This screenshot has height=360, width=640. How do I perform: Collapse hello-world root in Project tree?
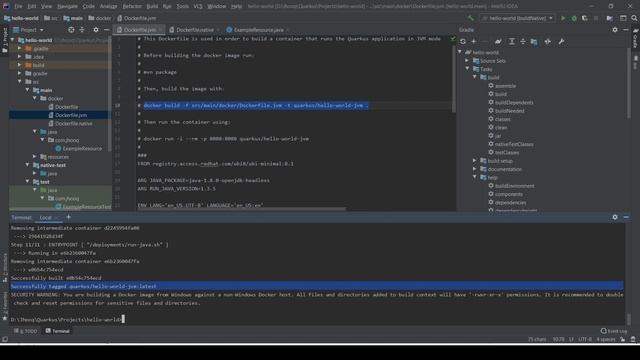12,40
